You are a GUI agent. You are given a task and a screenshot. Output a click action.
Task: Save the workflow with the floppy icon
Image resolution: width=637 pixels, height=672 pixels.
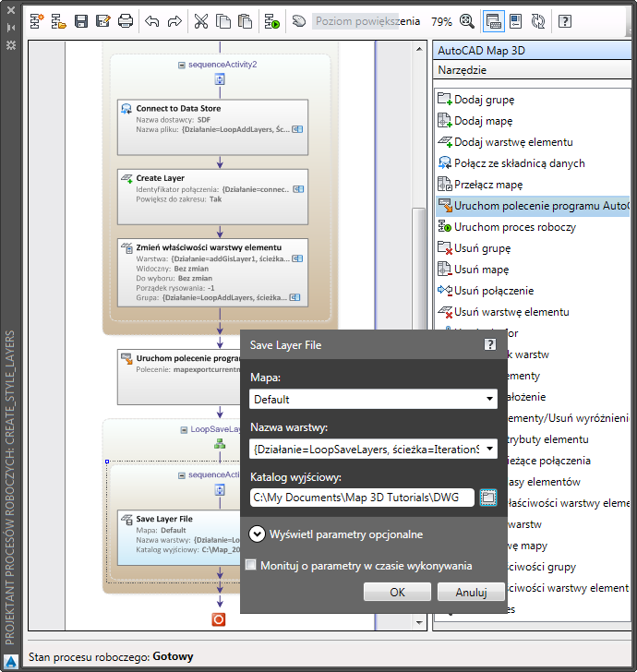81,21
